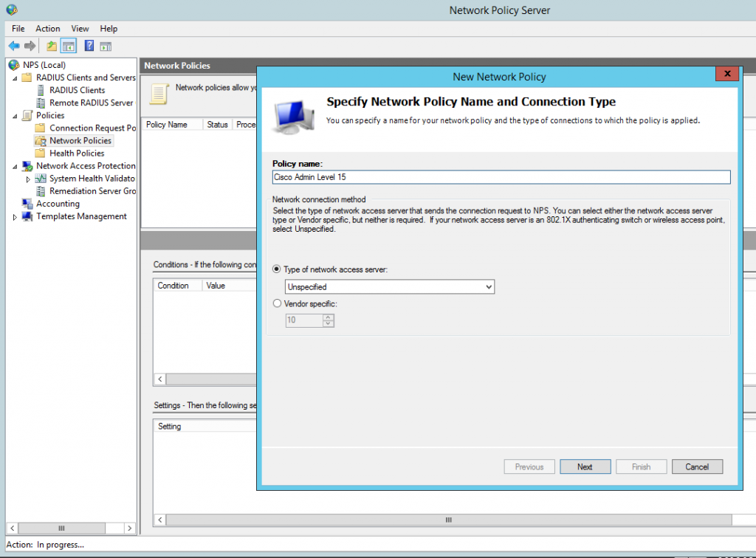The image size is (756, 558).
Task: Click the Show/Hide Console Tree toolbar icon
Action: point(69,45)
